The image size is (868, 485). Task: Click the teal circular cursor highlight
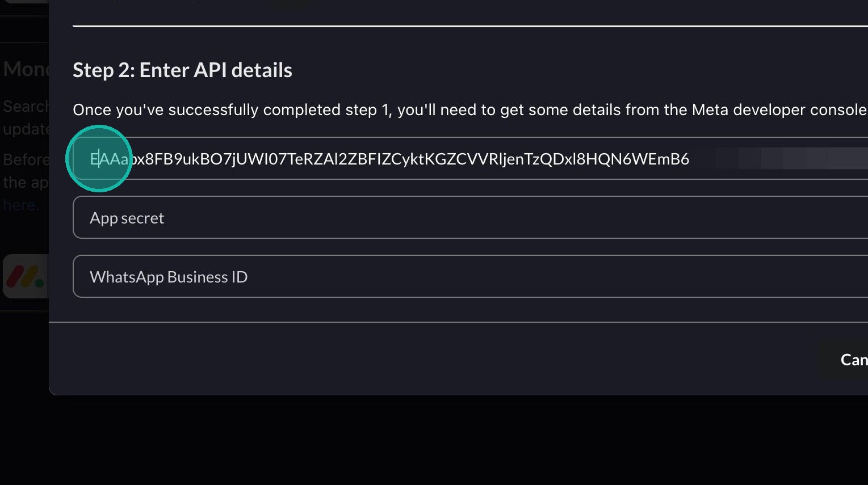pos(99,159)
